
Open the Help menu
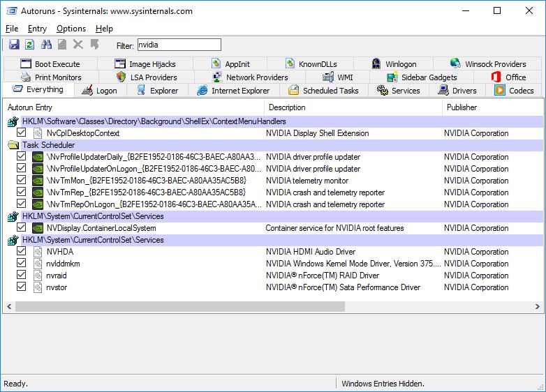tap(104, 29)
